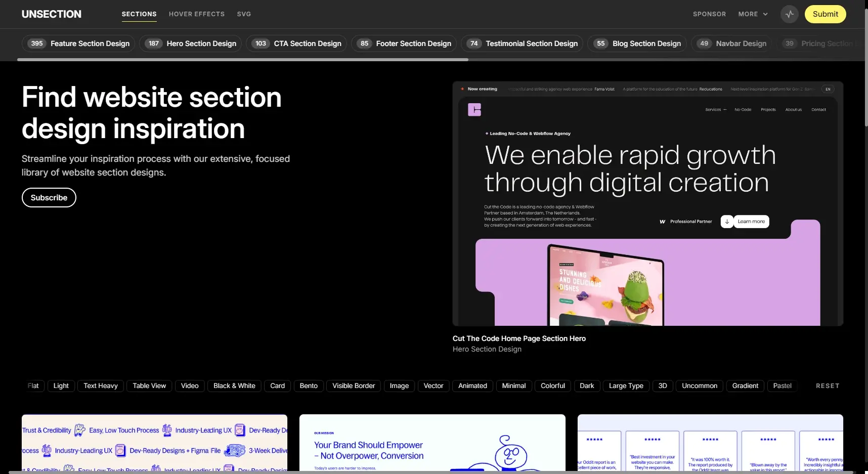Screen dimensions: 868x474
Task: Open the SPONSOR link
Action: point(709,14)
